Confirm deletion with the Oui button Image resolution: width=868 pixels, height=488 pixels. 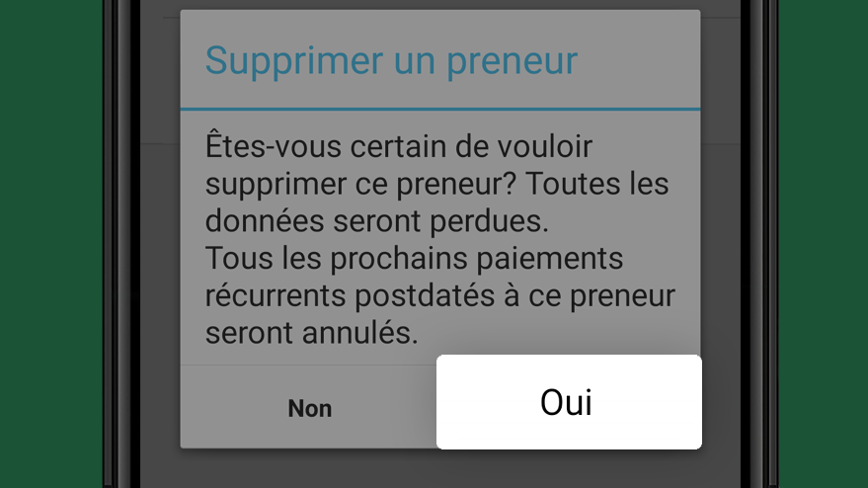point(569,402)
